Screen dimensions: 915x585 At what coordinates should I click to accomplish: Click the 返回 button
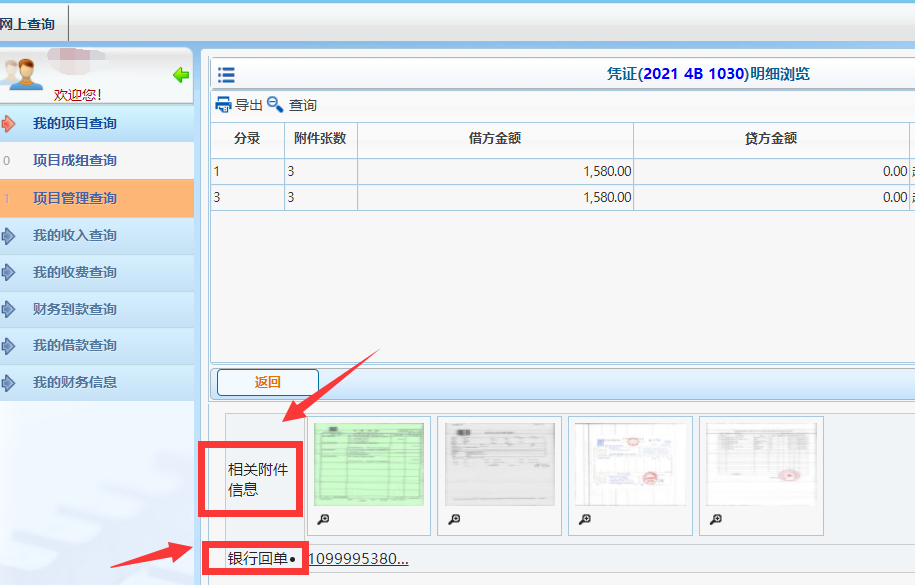(267, 382)
